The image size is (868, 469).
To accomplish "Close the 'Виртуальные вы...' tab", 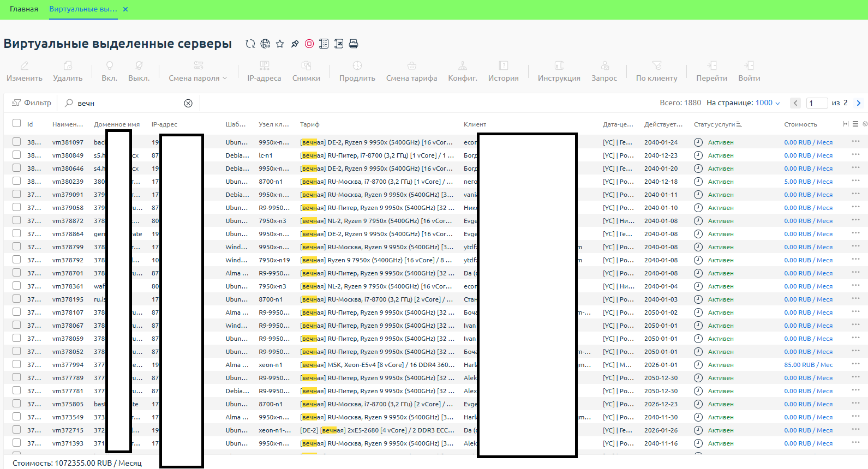I will 125,9.
